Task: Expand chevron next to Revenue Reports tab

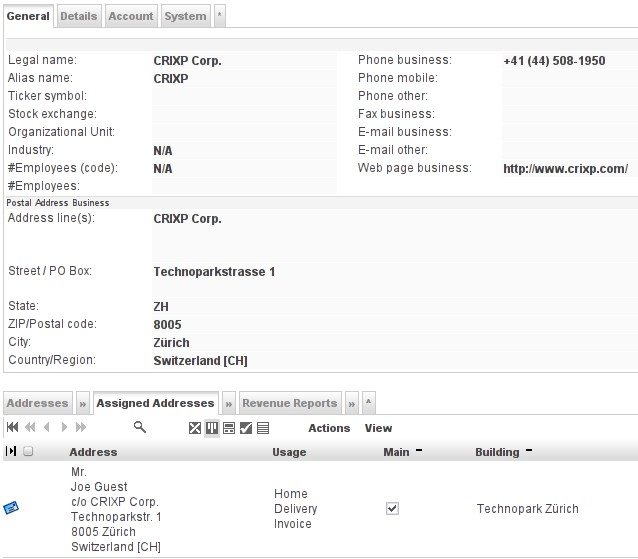Action: pyautogui.click(x=351, y=404)
